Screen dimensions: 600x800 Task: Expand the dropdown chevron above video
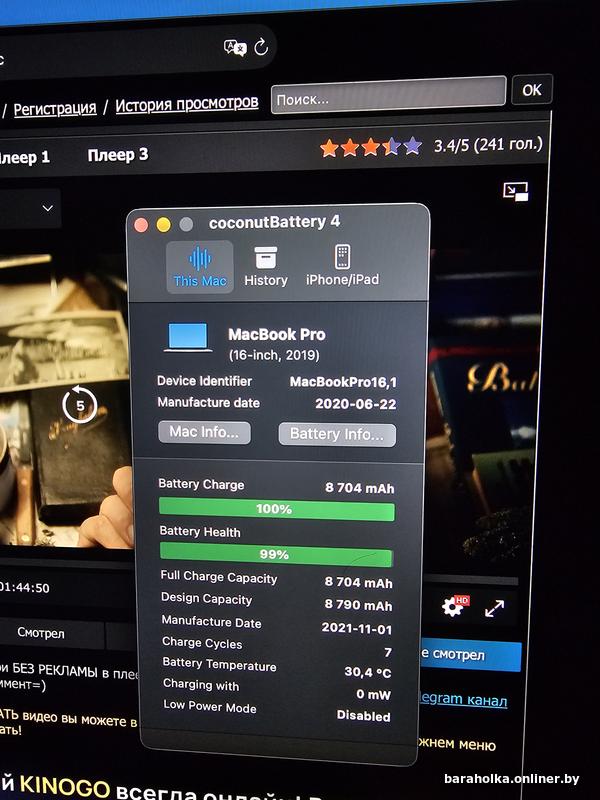pyautogui.click(x=47, y=208)
